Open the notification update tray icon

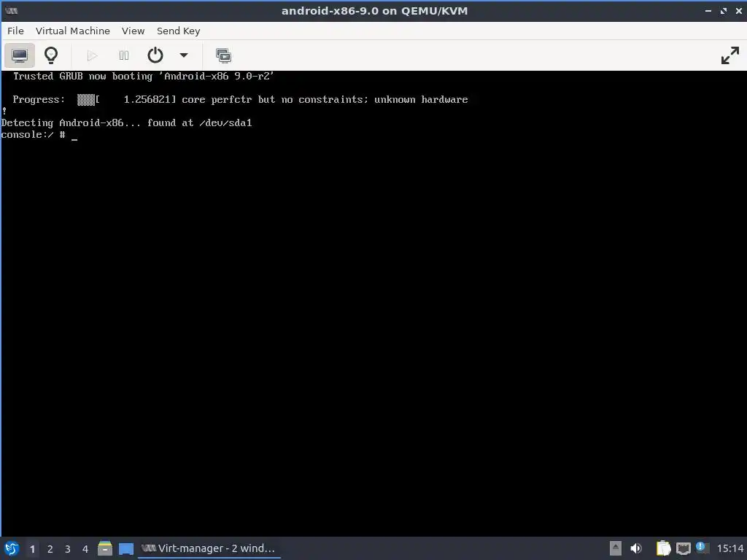point(702,548)
